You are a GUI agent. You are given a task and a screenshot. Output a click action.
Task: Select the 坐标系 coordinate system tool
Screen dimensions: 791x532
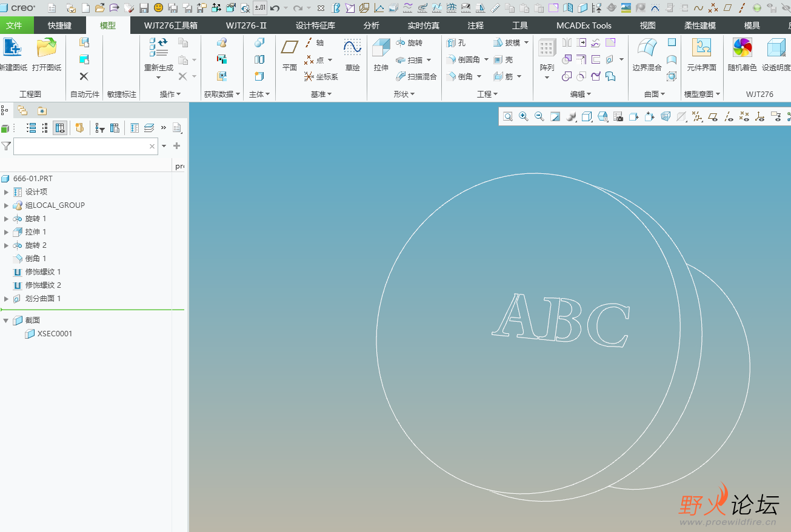[321, 77]
